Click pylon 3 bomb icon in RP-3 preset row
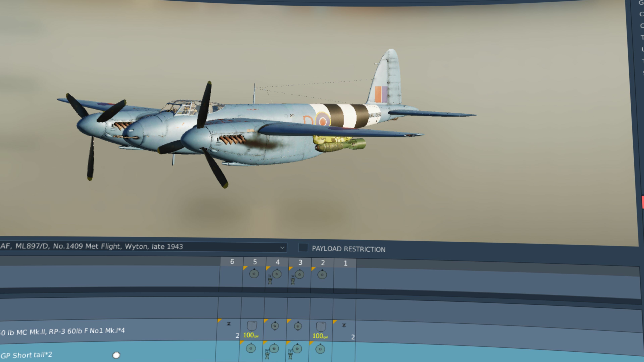 [x=298, y=326]
